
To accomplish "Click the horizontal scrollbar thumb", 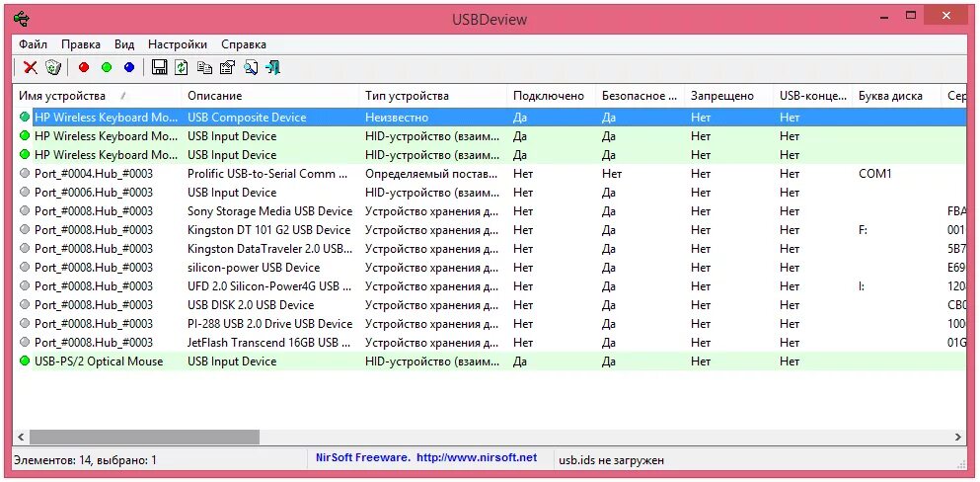I will pyautogui.click(x=144, y=437).
